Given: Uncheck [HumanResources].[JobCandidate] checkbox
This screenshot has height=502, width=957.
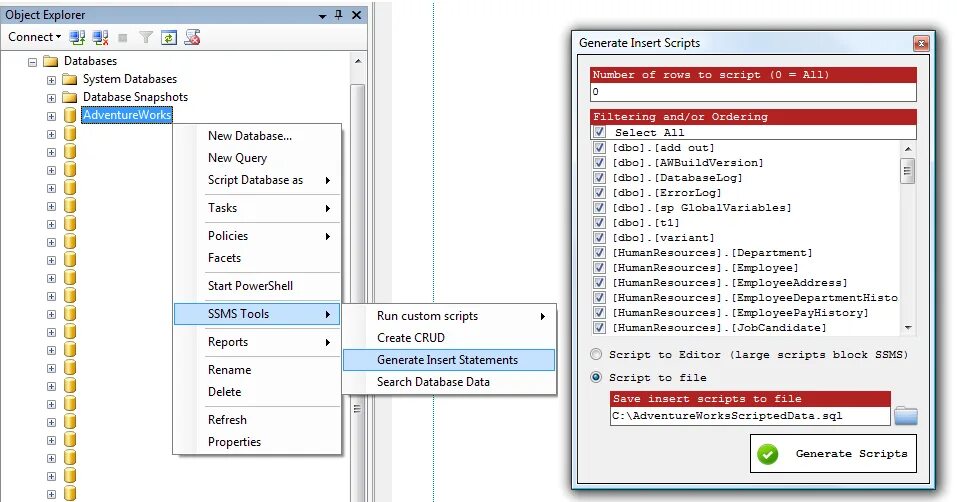Looking at the screenshot, I should pyautogui.click(x=599, y=328).
